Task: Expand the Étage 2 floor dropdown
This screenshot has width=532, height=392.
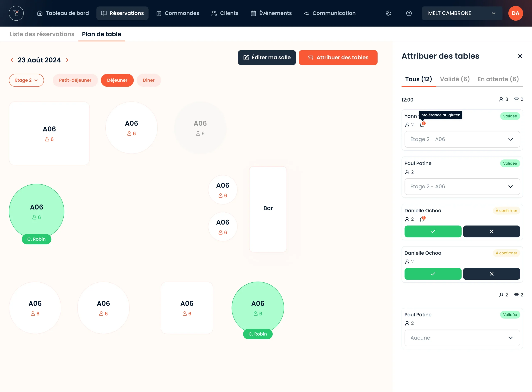Action: (x=26, y=80)
